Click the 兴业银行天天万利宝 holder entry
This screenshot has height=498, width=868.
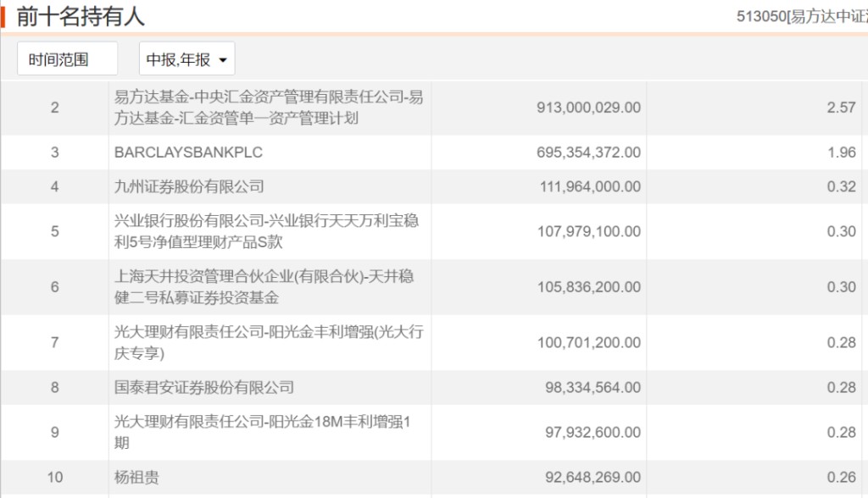[x=266, y=231]
